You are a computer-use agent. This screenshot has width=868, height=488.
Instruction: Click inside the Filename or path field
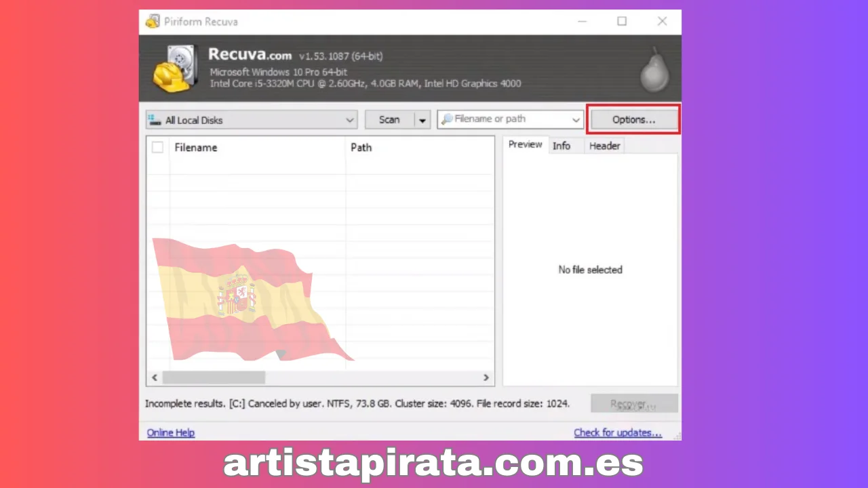point(510,119)
